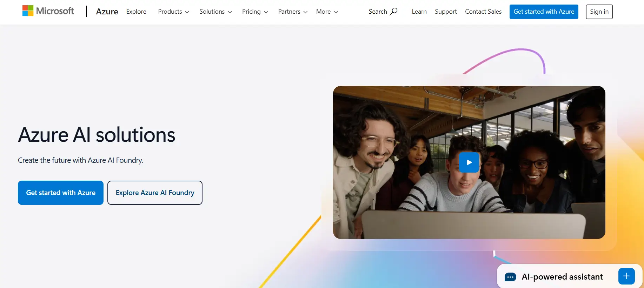Expand the AI assistant plus button

coord(626,276)
